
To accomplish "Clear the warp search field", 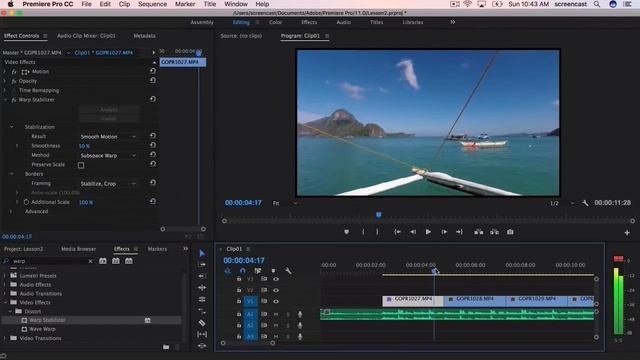I will (90, 261).
